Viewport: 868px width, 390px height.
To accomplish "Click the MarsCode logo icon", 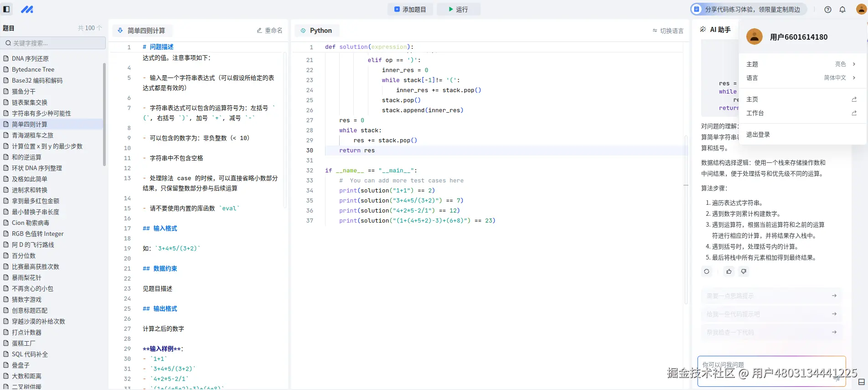I will (27, 9).
